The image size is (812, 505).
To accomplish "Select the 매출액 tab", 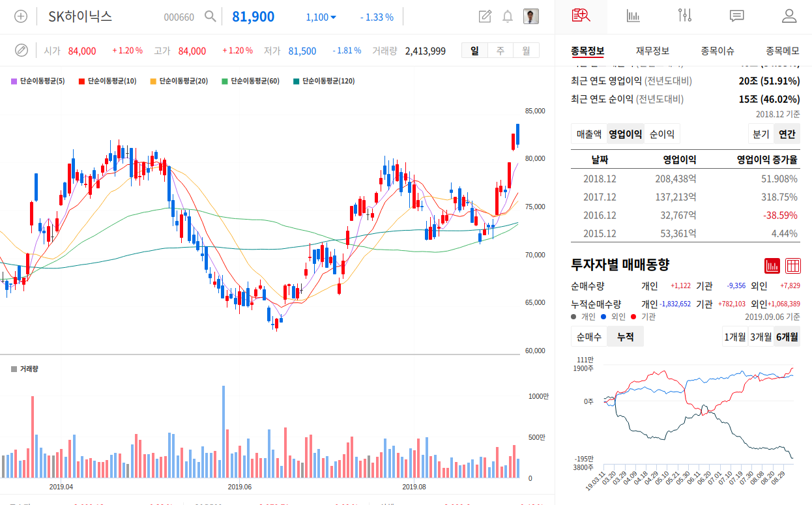I will (x=588, y=134).
